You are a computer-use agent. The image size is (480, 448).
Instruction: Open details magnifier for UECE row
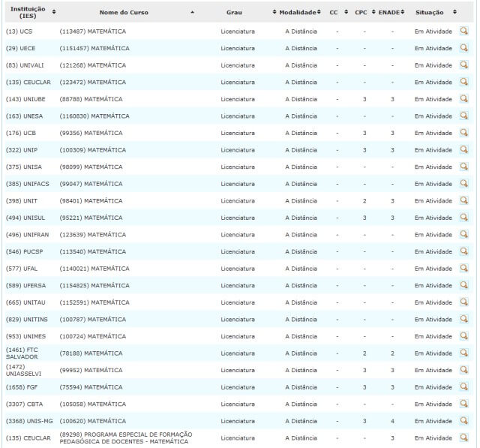pos(463,48)
